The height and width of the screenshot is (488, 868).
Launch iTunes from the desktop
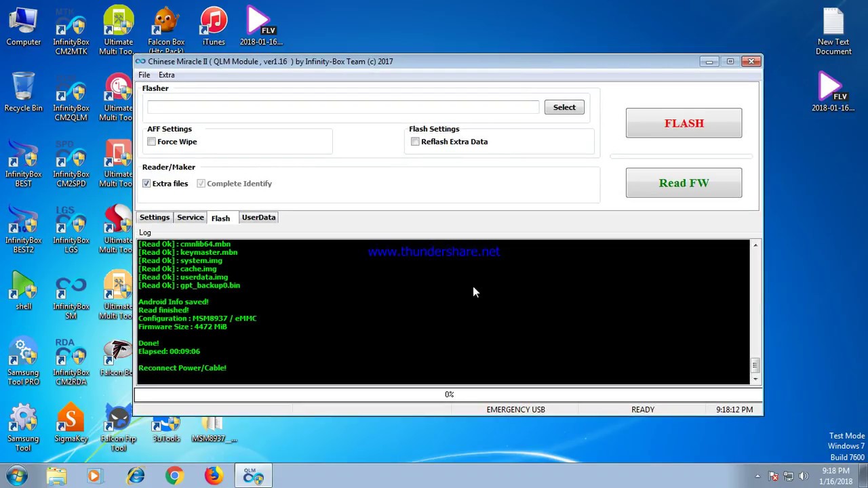(x=214, y=27)
